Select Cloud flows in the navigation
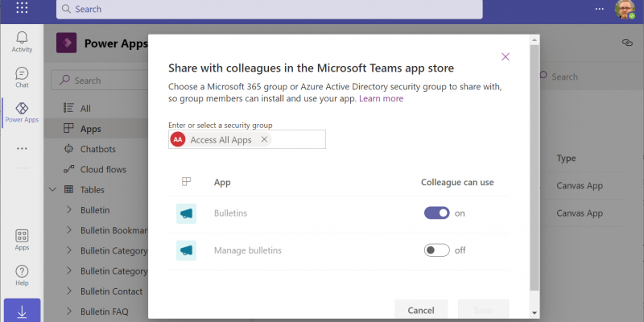Screen dimensions: 644x322 [102, 169]
